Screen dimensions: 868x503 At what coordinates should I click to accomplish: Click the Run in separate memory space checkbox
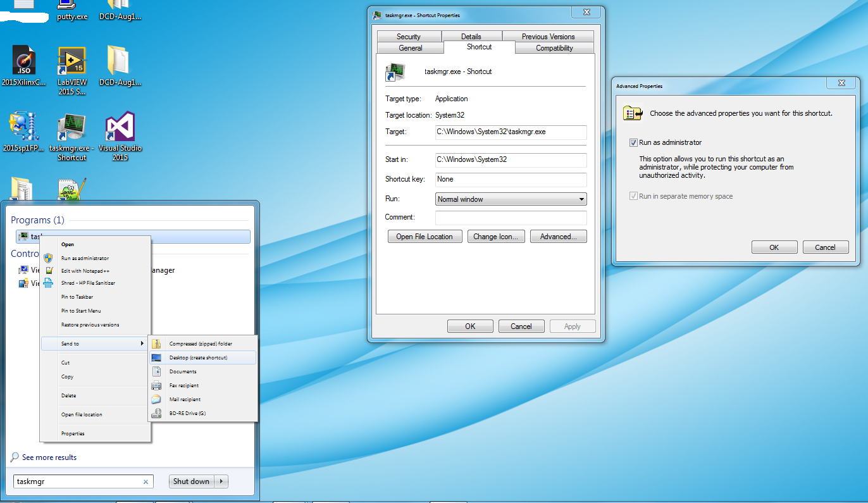coord(633,197)
